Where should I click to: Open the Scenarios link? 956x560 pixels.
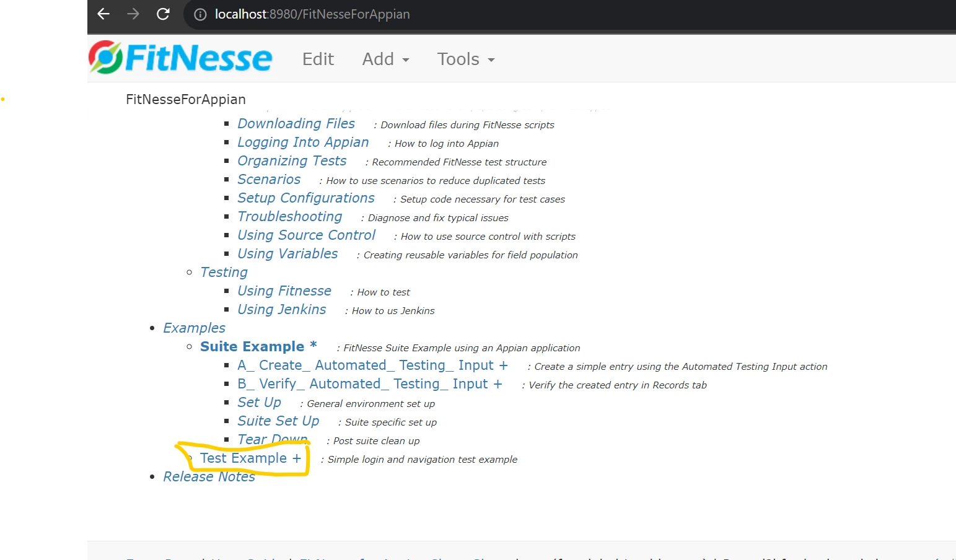click(269, 180)
